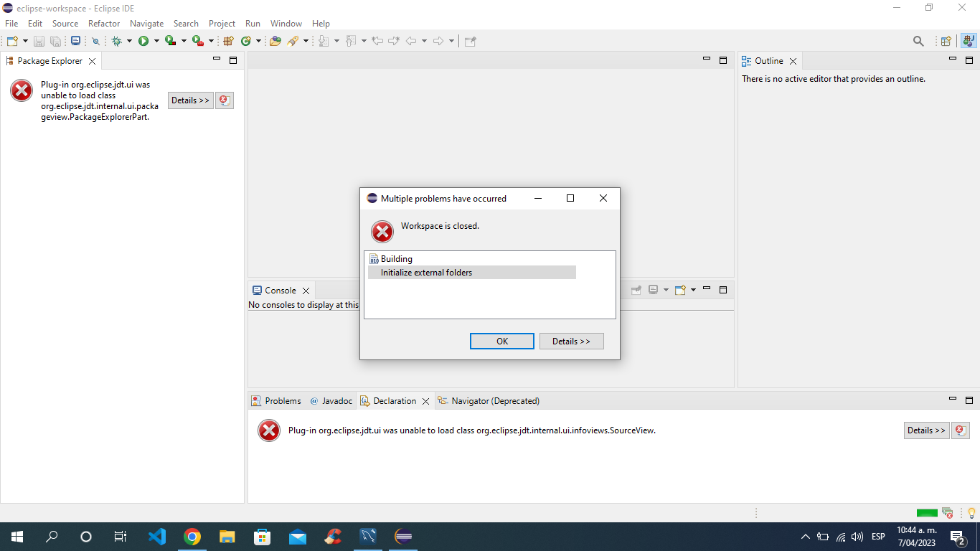Select 'Building' entry in problems list
Viewport: 980px width, 551px height.
coord(391,259)
